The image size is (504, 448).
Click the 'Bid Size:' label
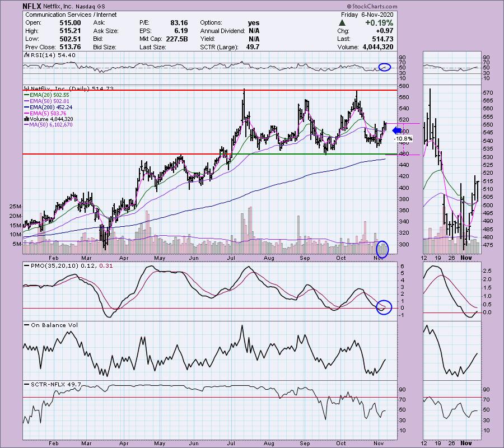click(105, 47)
